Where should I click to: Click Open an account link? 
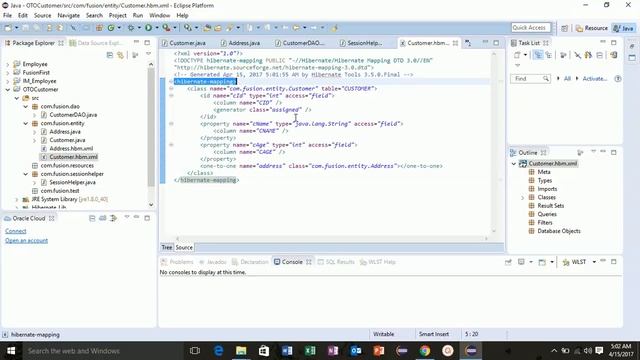click(x=27, y=240)
